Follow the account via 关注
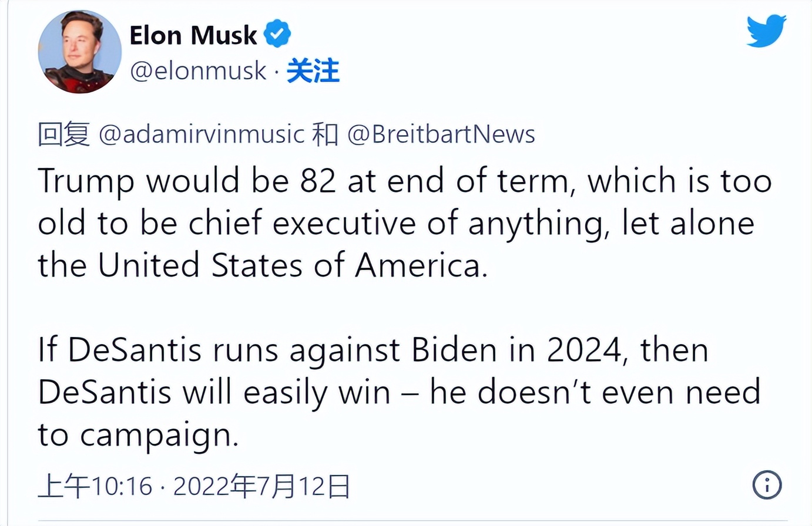Screen dimensions: 812x526 313,71
